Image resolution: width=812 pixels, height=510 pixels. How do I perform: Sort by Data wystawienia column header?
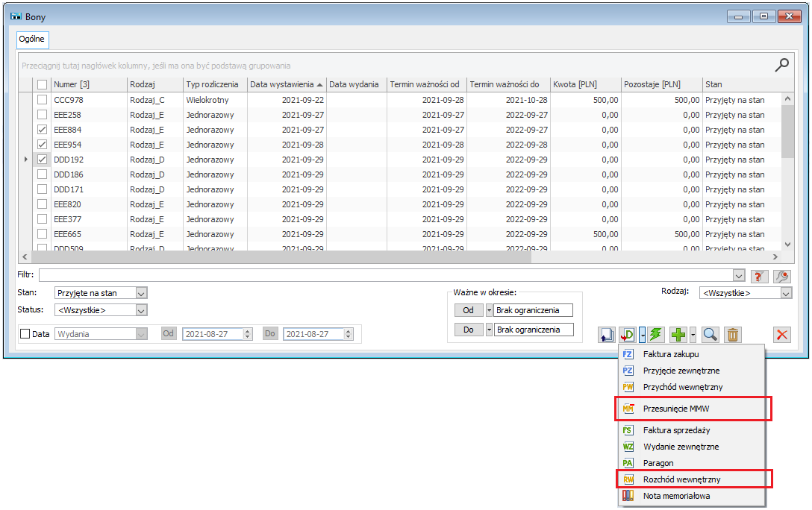tap(282, 84)
